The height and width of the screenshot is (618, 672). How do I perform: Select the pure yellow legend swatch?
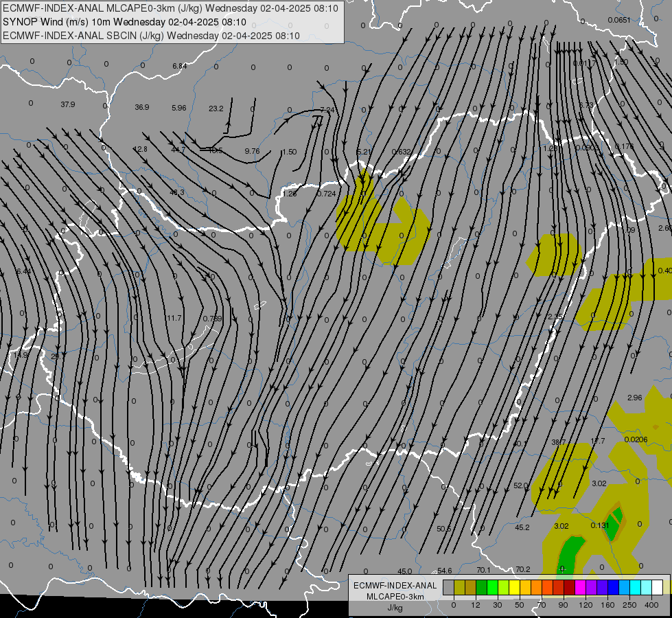[x=515, y=588]
